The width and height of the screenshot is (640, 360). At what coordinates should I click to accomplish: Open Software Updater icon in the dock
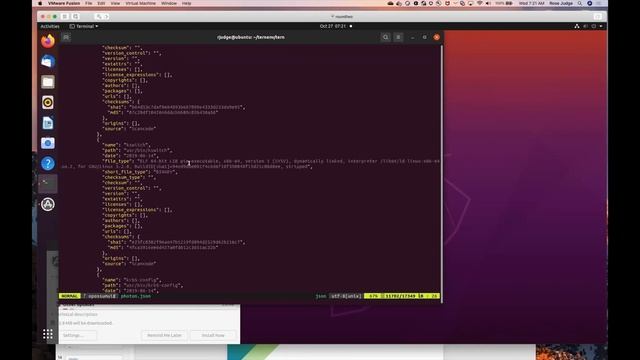pyautogui.click(x=48, y=204)
